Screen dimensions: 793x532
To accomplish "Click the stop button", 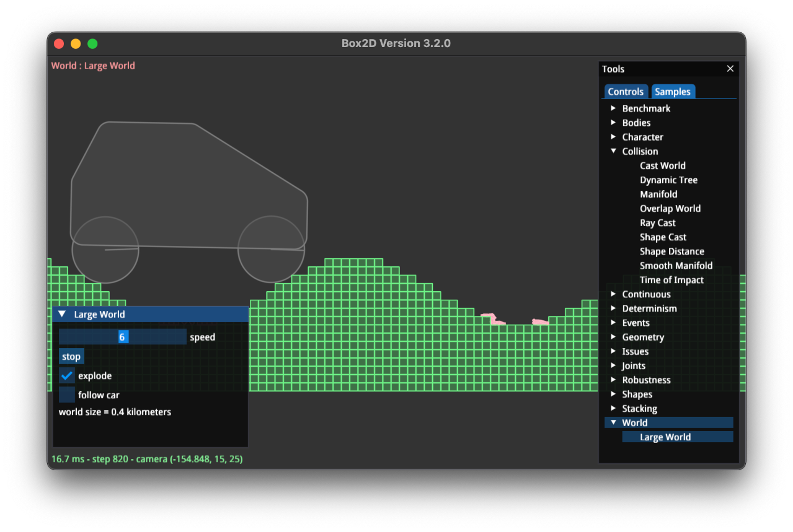I will click(71, 356).
